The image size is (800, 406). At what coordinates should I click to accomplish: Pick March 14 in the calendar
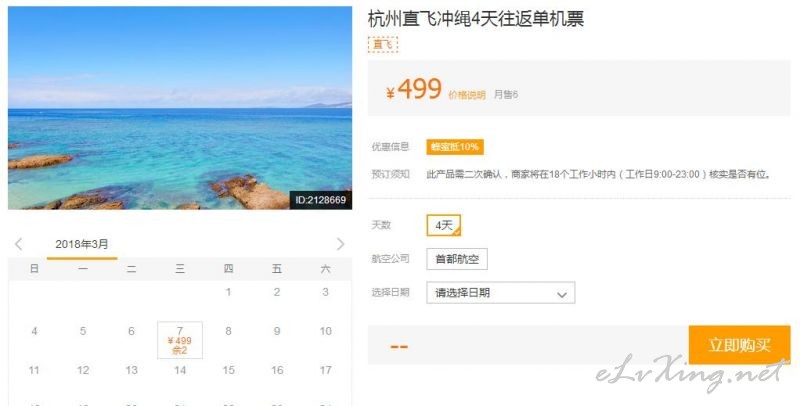[x=180, y=370]
